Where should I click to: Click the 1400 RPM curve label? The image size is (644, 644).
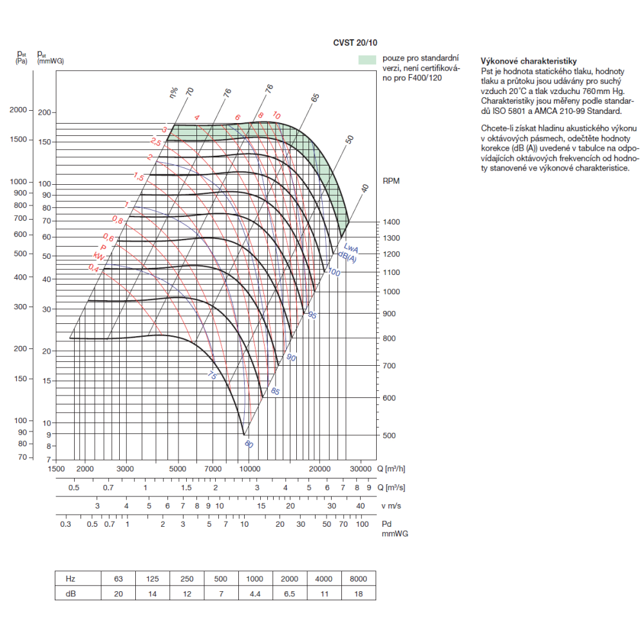(x=392, y=222)
